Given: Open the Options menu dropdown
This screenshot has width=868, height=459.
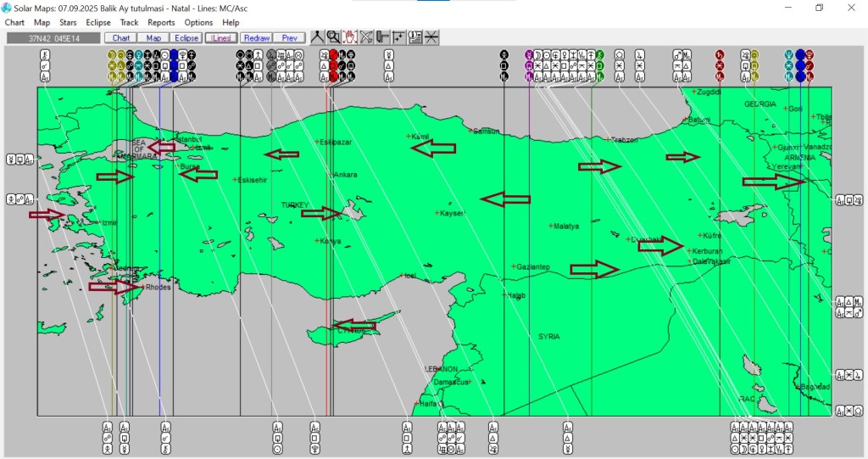Looking at the screenshot, I should point(198,23).
